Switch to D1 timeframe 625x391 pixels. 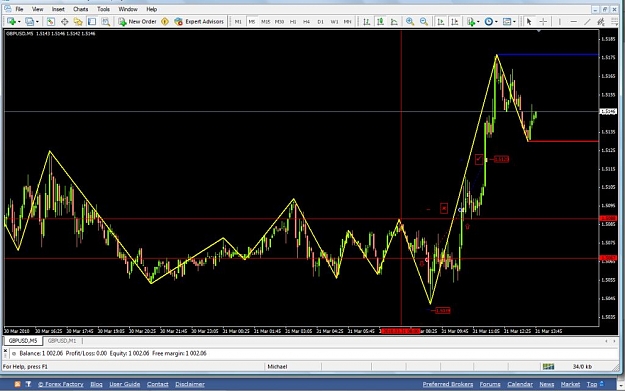tap(320, 22)
